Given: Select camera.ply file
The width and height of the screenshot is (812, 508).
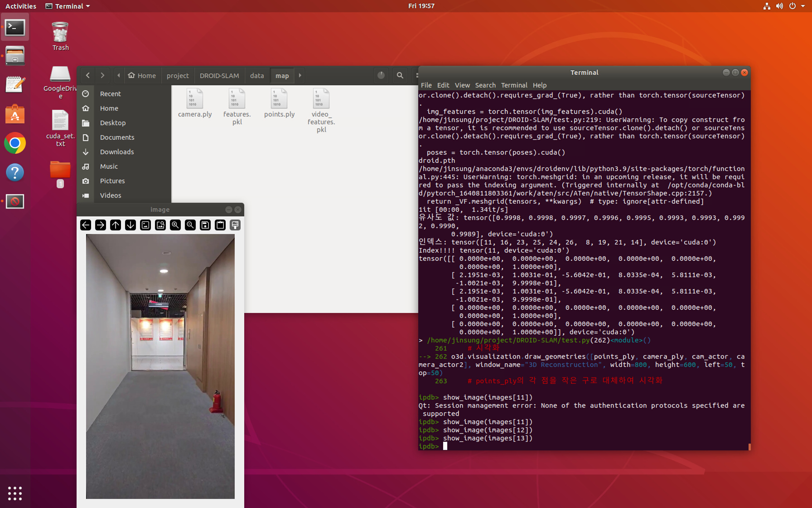Looking at the screenshot, I should coord(195,103).
